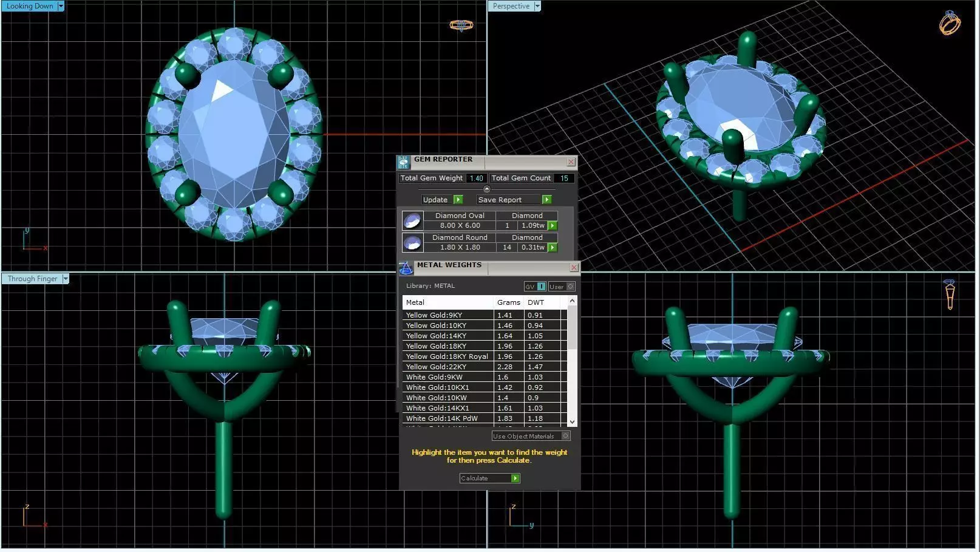Open the Perspective viewport dropdown
Viewport: 980px width, 552px height.
(x=537, y=6)
